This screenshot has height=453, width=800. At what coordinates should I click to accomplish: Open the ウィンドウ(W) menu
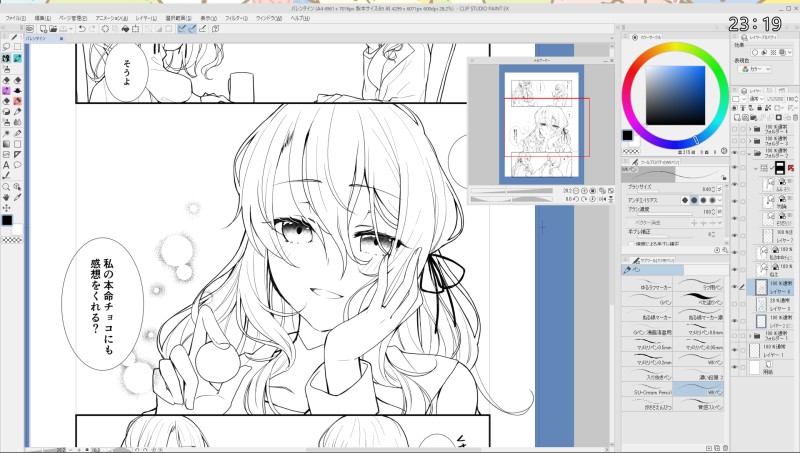268,18
